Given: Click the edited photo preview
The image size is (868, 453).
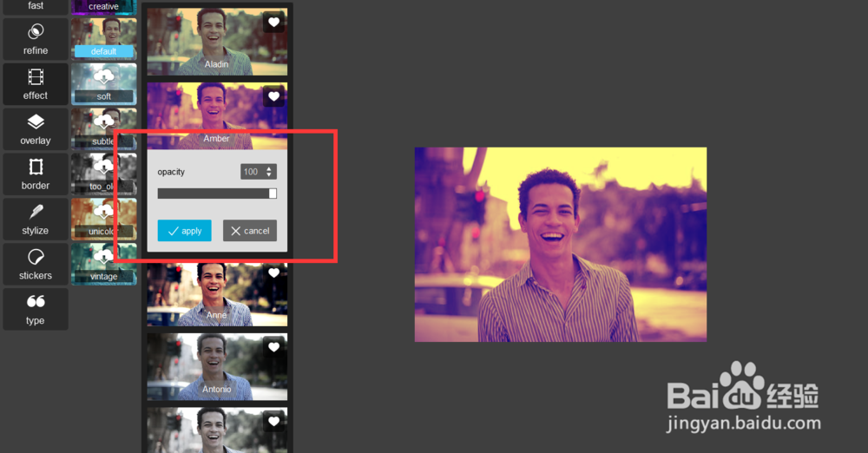Looking at the screenshot, I should click(x=561, y=244).
